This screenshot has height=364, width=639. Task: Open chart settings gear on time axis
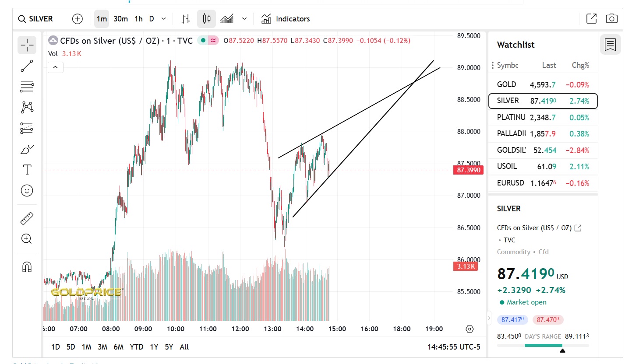point(470,329)
